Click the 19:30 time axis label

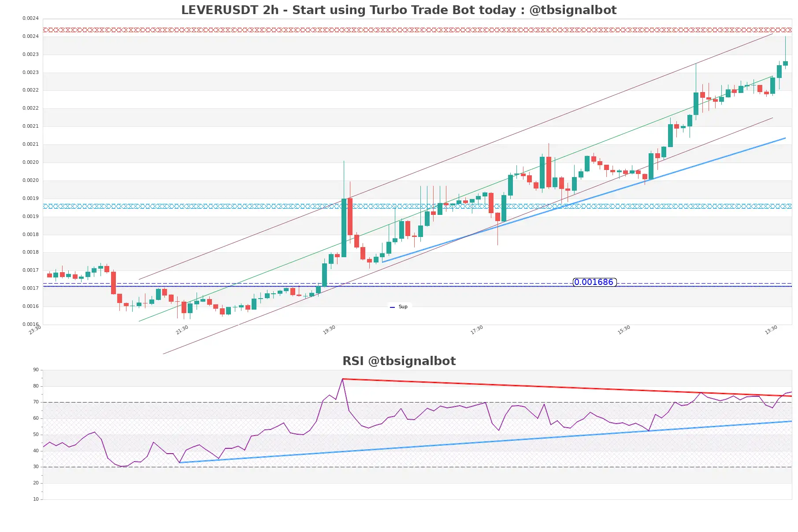tap(329, 330)
